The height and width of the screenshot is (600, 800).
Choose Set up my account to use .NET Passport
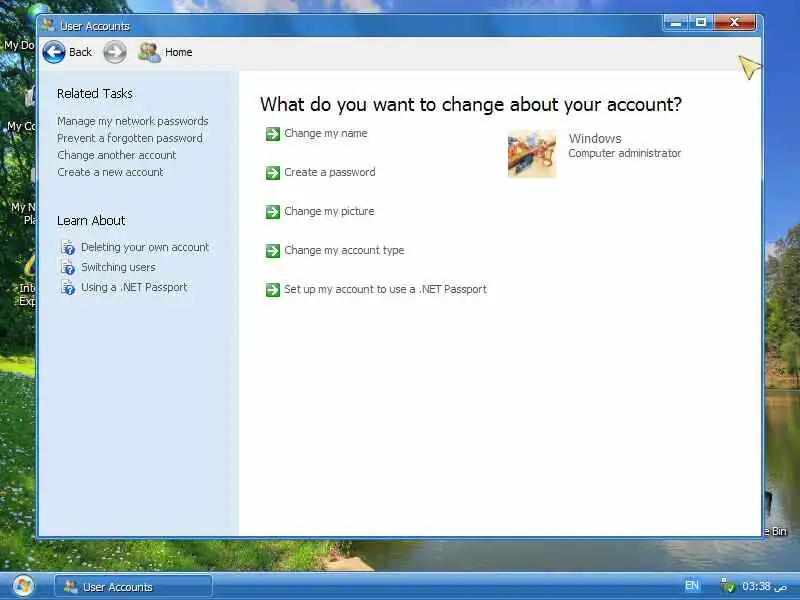385,289
